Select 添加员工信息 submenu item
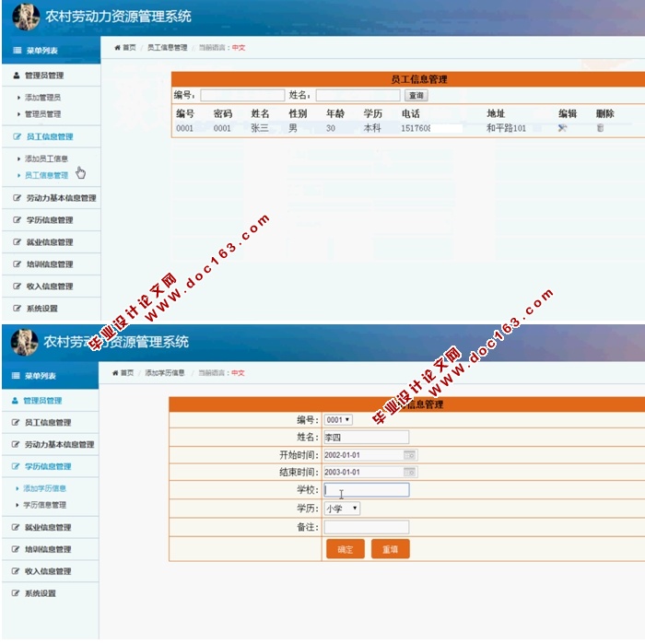Screen dimensions: 645x644 point(46,158)
